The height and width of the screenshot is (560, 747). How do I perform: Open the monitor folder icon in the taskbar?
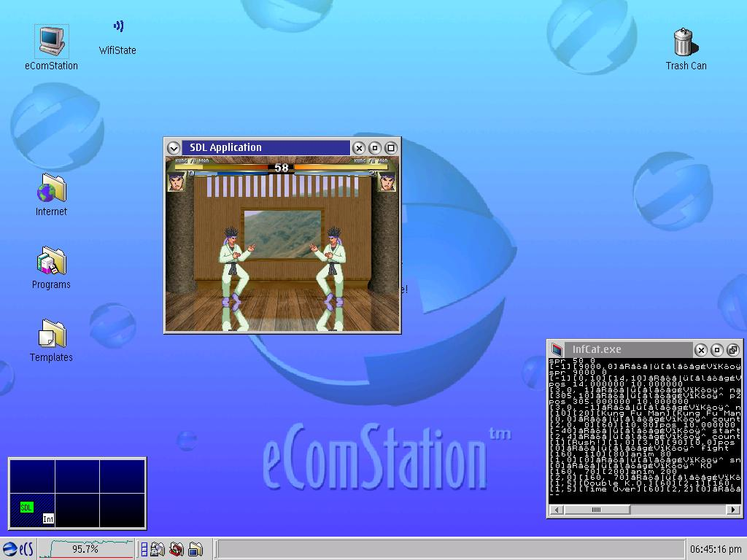pos(196,550)
